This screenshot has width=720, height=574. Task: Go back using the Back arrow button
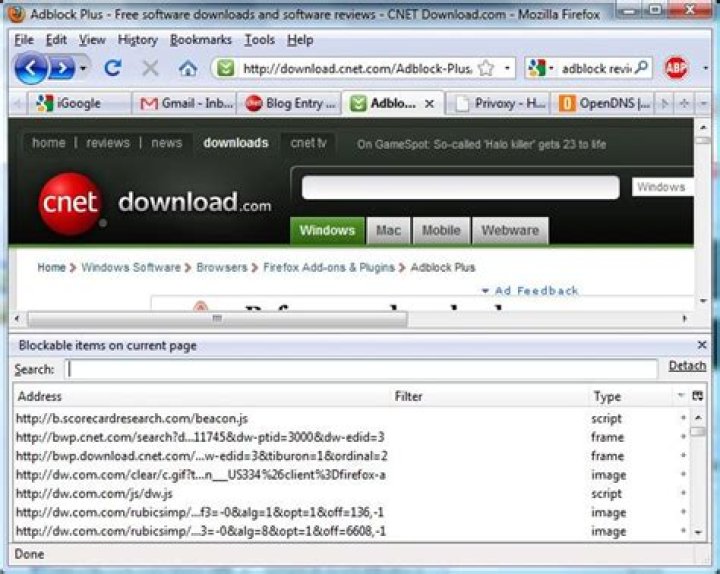click(x=31, y=69)
